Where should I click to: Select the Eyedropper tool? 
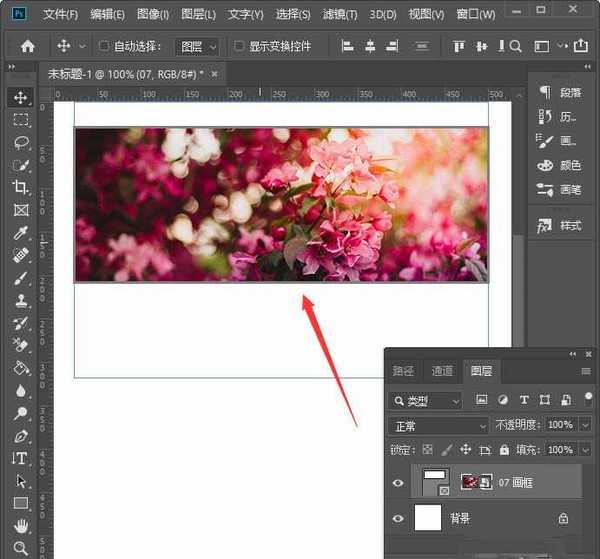click(x=21, y=233)
